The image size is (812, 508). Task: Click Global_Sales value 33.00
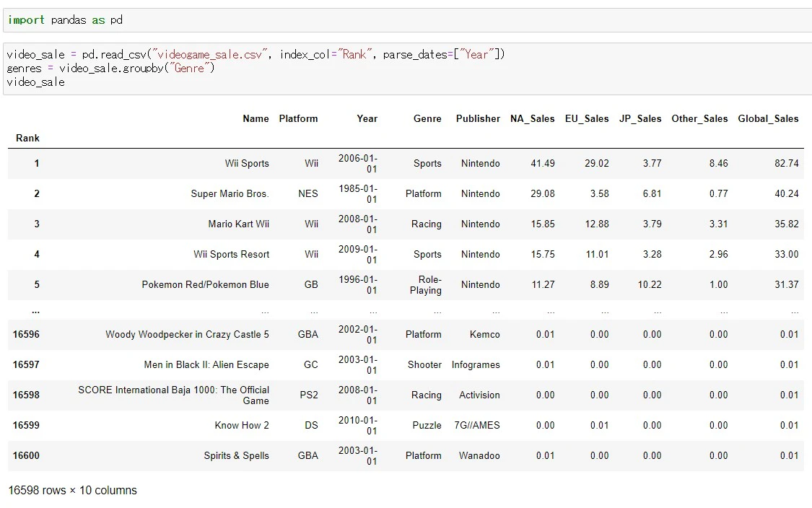coord(787,254)
